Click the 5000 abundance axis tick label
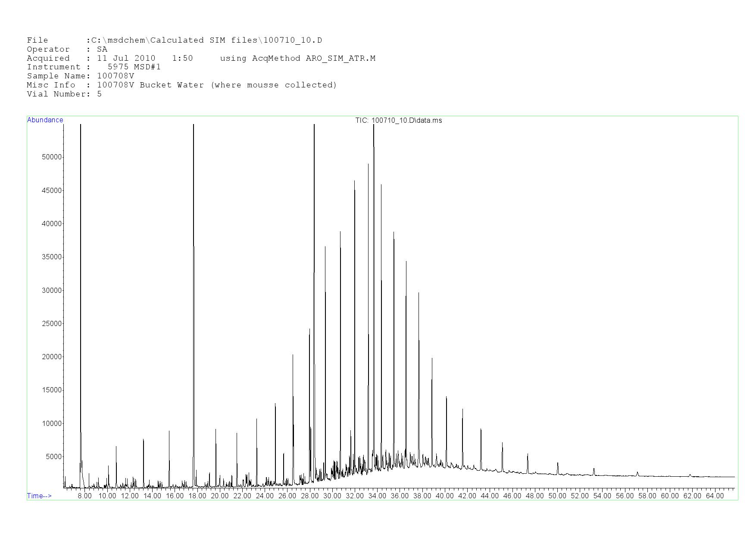Image resolution: width=756 pixels, height=534 pixels. [53, 457]
